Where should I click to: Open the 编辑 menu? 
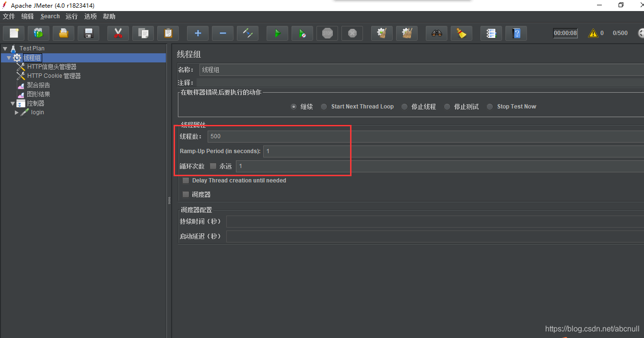[x=28, y=16]
